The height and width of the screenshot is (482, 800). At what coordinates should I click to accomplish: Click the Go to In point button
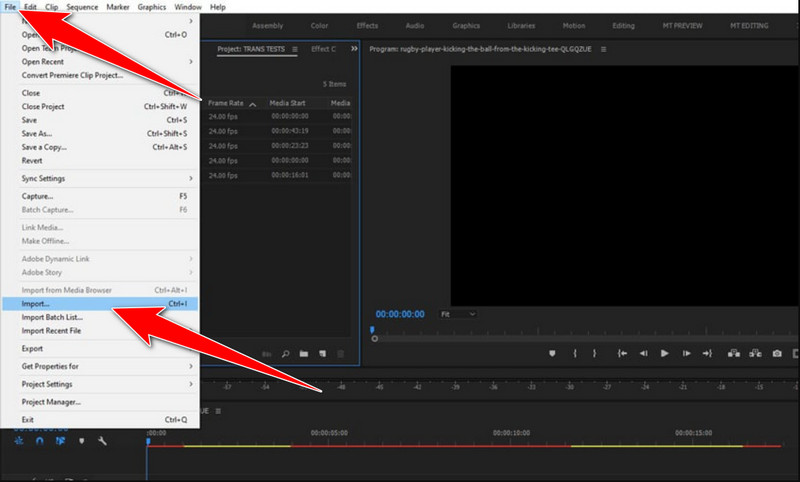click(x=622, y=353)
